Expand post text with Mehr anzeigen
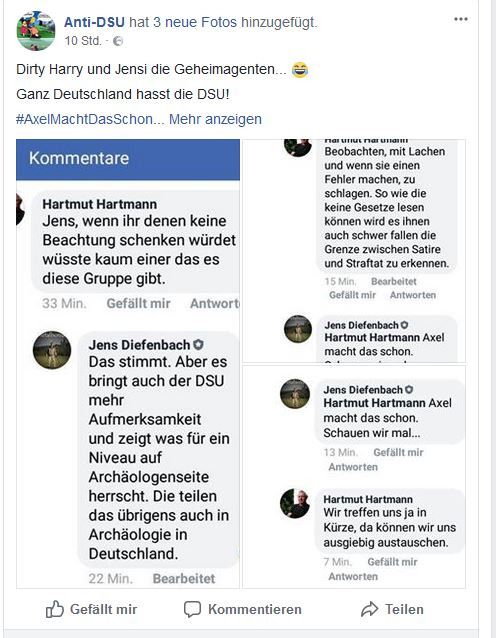496x638 pixels. [215, 119]
